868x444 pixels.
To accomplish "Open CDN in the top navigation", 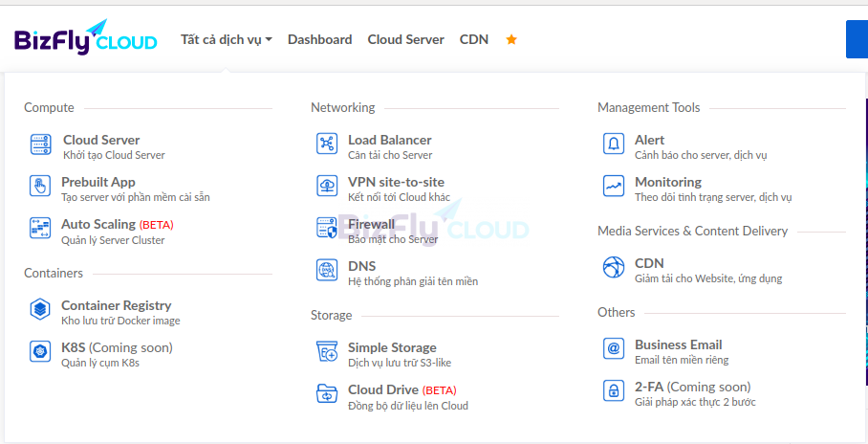I will 474,40.
